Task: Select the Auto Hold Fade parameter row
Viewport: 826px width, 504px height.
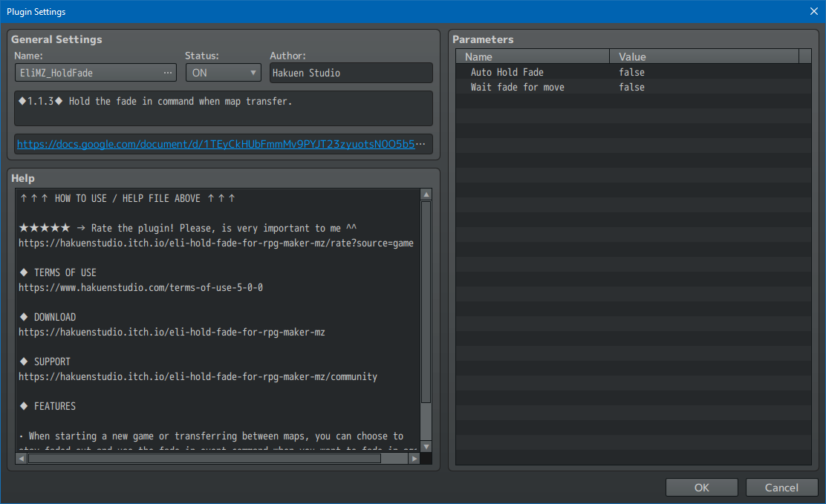Action: point(633,72)
